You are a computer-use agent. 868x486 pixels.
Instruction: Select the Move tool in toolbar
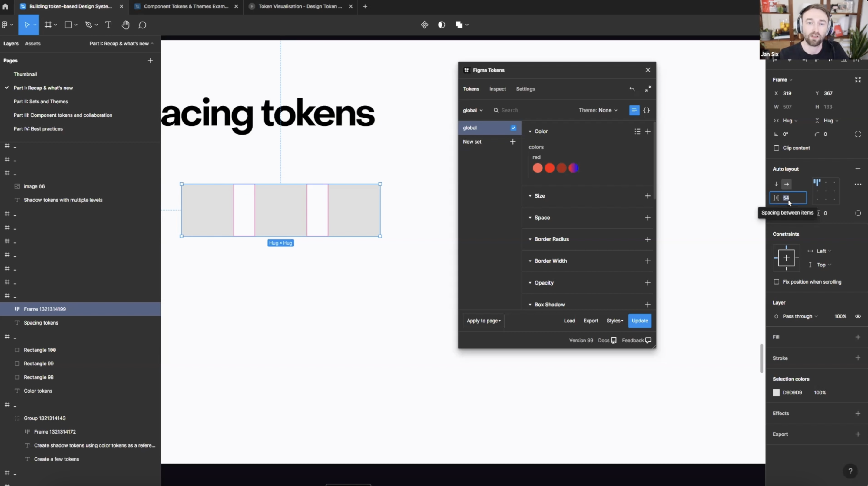(27, 25)
